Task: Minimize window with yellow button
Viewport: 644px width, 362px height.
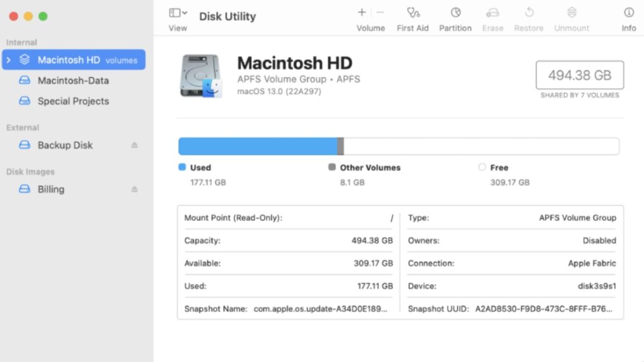Action: pos(28,16)
